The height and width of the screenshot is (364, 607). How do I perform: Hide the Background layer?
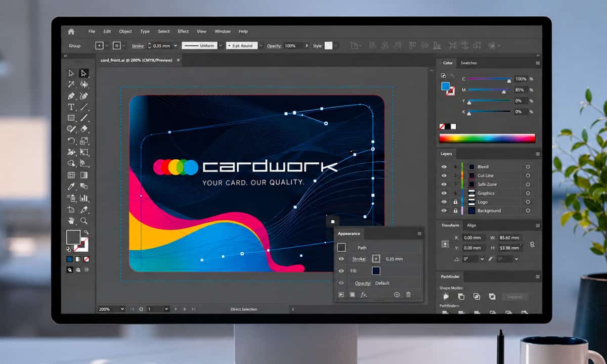[444, 210]
